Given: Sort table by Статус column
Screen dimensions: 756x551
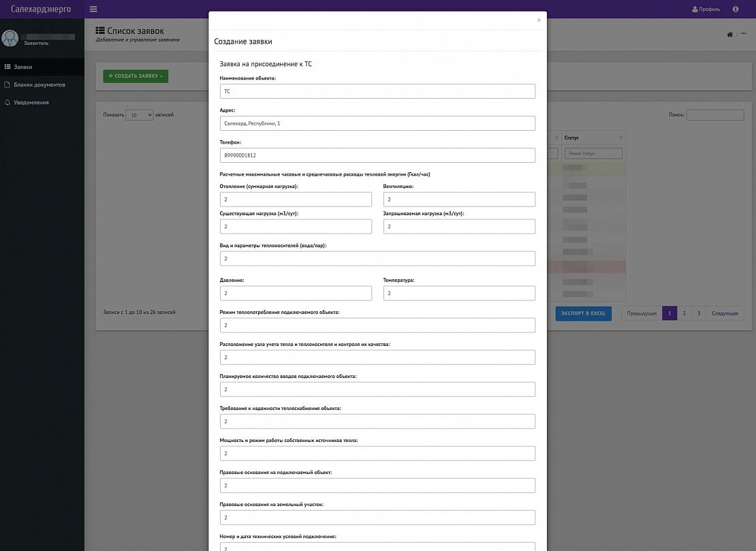Looking at the screenshot, I should [593, 138].
